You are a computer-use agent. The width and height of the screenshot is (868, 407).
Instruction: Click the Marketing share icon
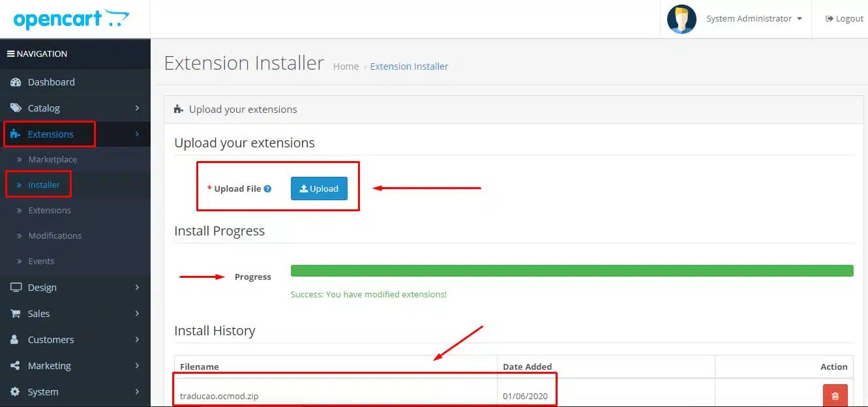click(x=16, y=366)
